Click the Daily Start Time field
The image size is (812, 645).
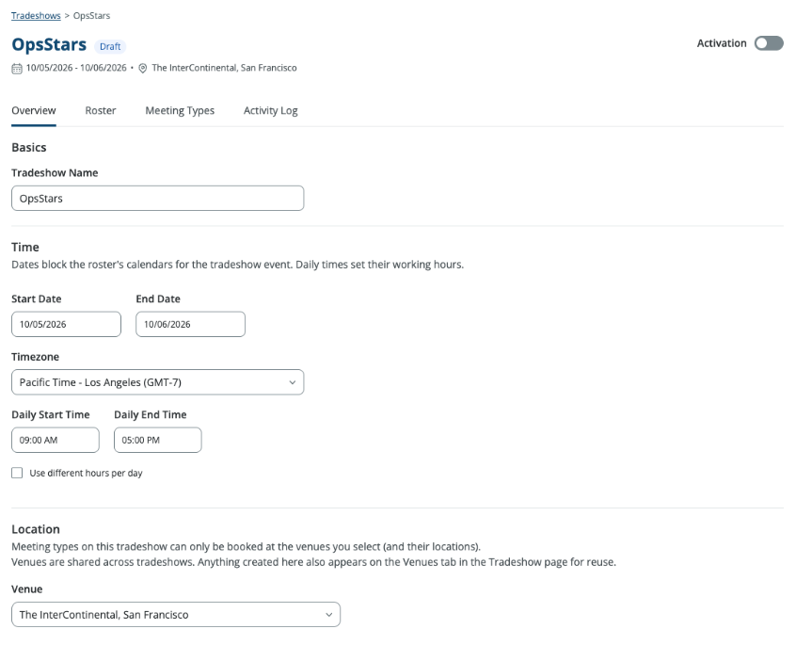[x=56, y=440]
